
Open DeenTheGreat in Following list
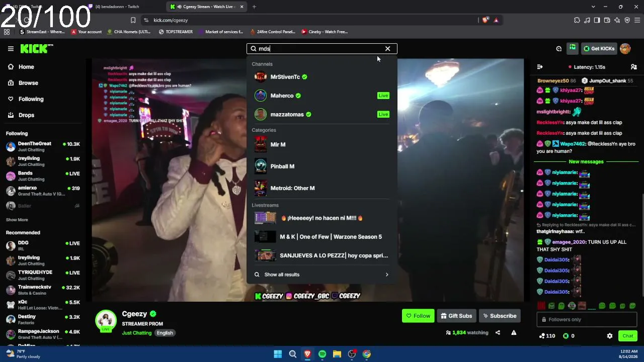(43, 147)
